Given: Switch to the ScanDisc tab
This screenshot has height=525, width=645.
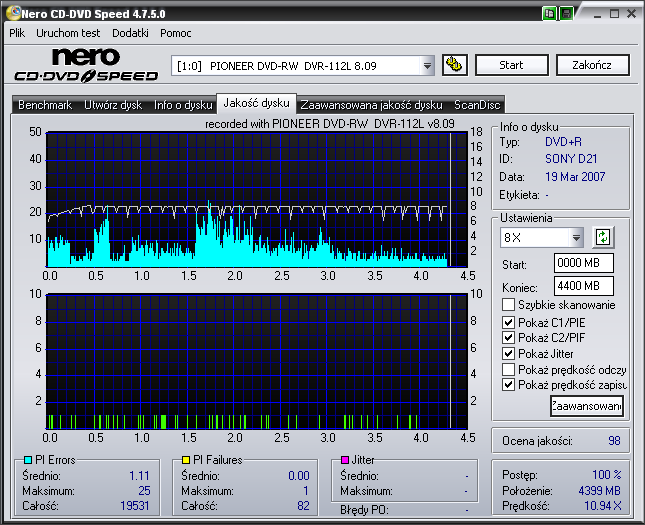Looking at the screenshot, I should 477,105.
